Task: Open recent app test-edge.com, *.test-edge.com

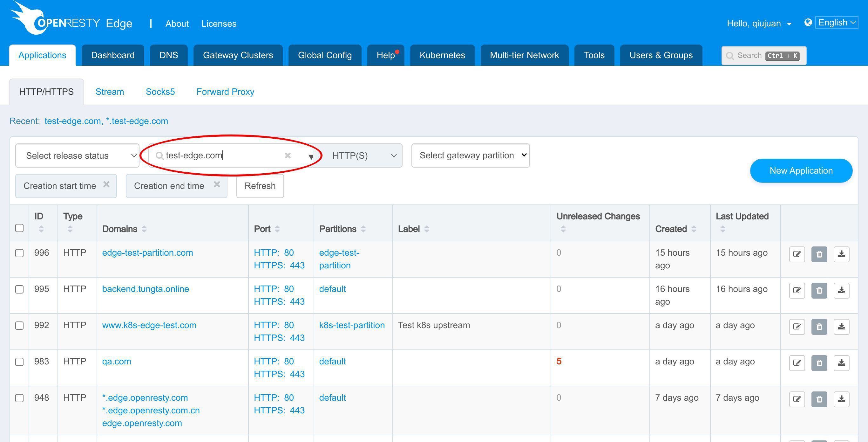Action: click(x=106, y=121)
